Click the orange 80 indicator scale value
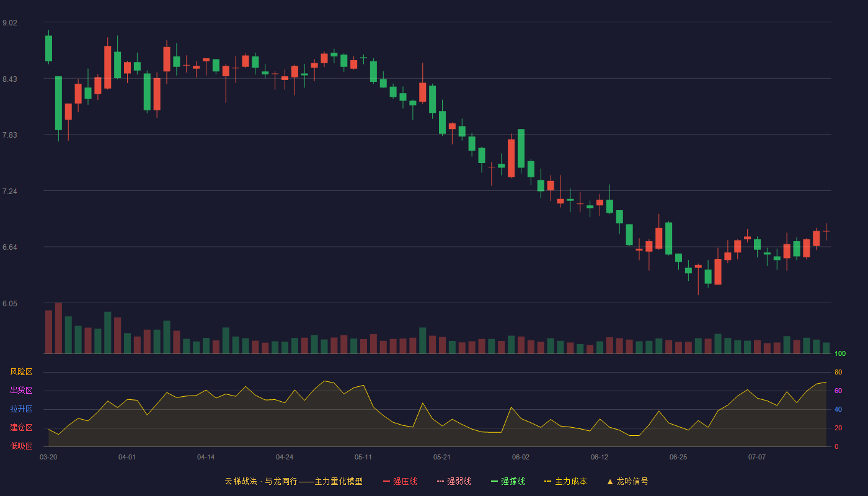 pyautogui.click(x=838, y=372)
